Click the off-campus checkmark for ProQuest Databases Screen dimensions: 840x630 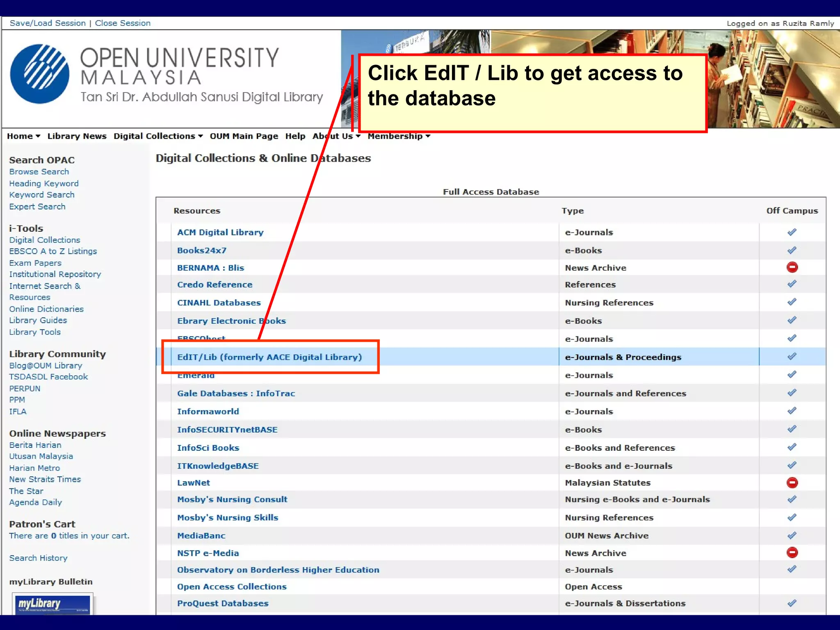pyautogui.click(x=792, y=603)
